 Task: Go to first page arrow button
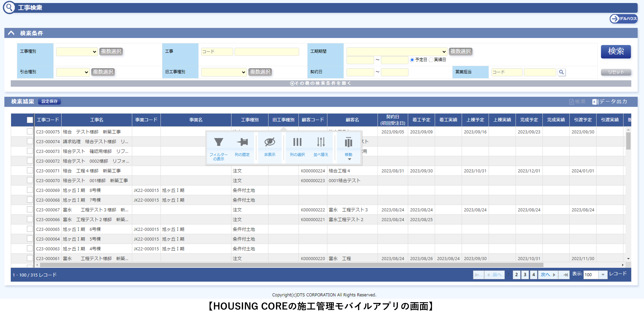click(x=478, y=275)
